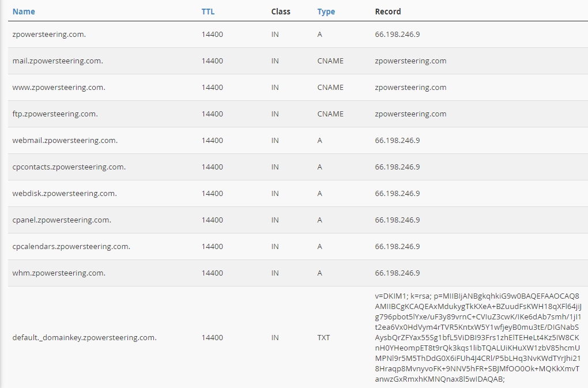Screen dimensions: 588x388
Task: Click A type in webmail row
Action: 319,140
